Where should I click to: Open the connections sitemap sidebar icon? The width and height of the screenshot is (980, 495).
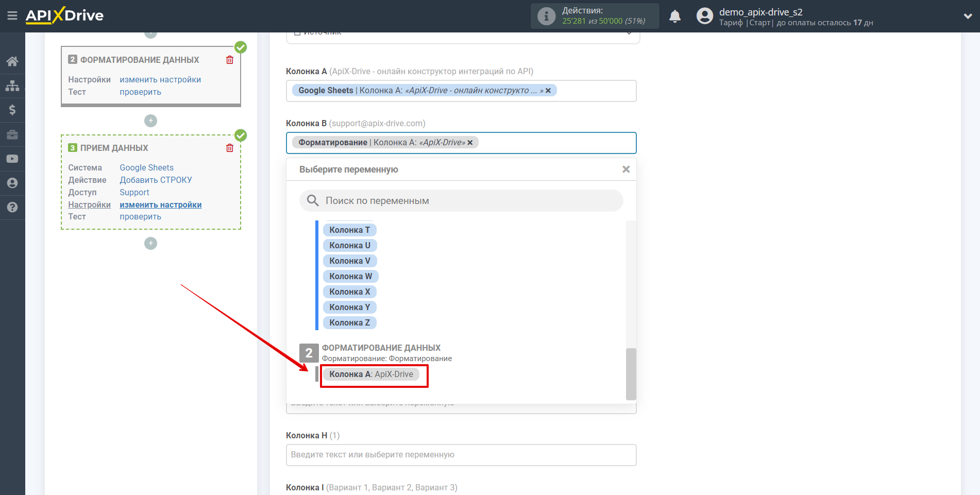[x=12, y=86]
